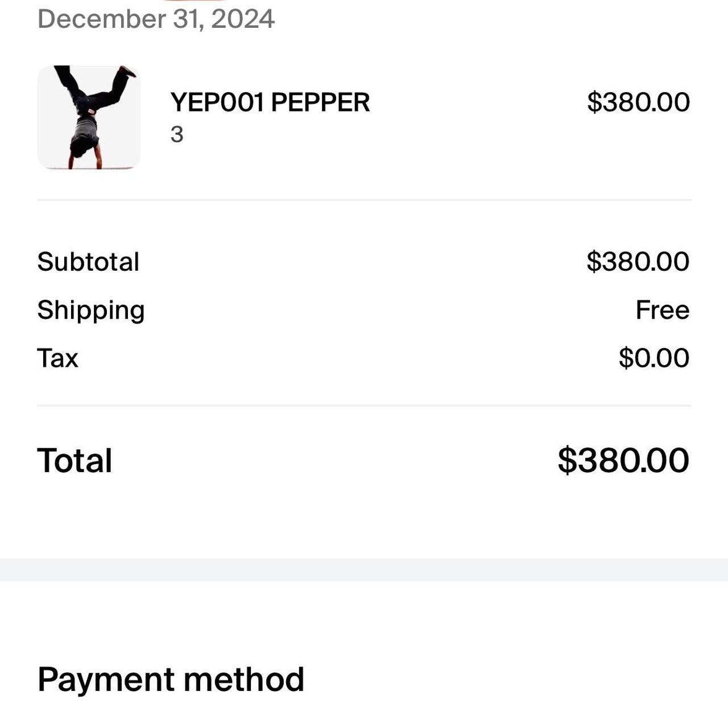This screenshot has height=728, width=728.
Task: Click the YEP001 PEPPER product thumbnail
Action: click(x=89, y=117)
